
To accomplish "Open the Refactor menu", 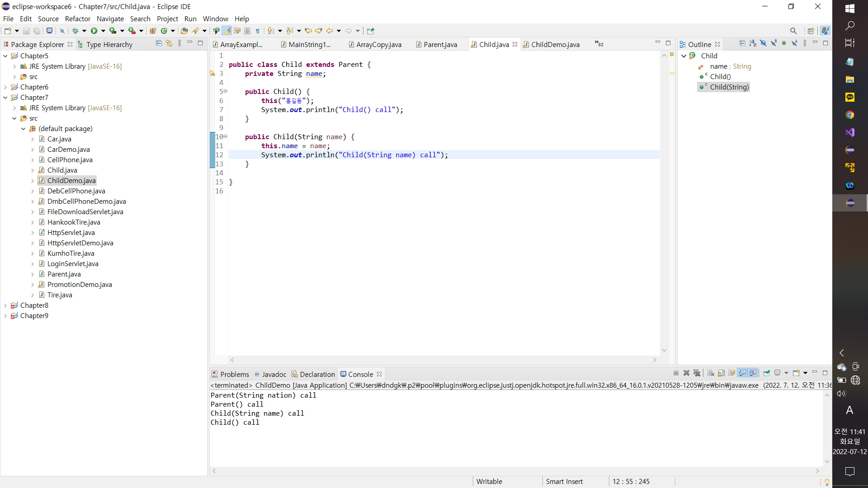I will (x=77, y=19).
